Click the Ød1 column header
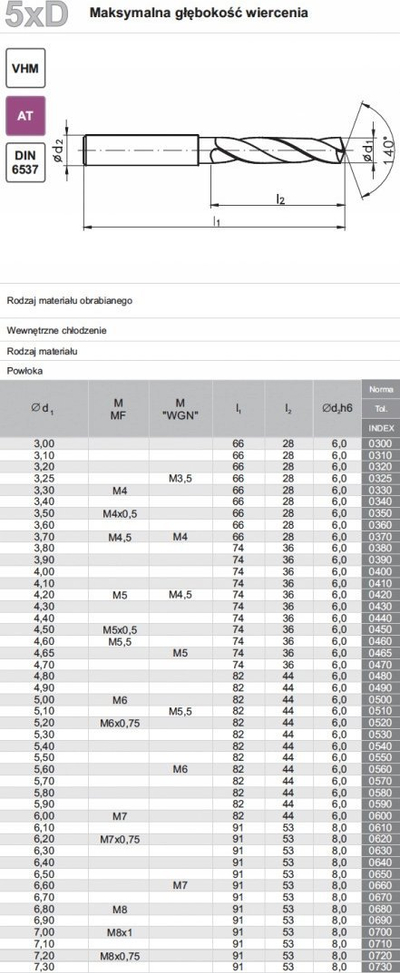 click(x=44, y=408)
